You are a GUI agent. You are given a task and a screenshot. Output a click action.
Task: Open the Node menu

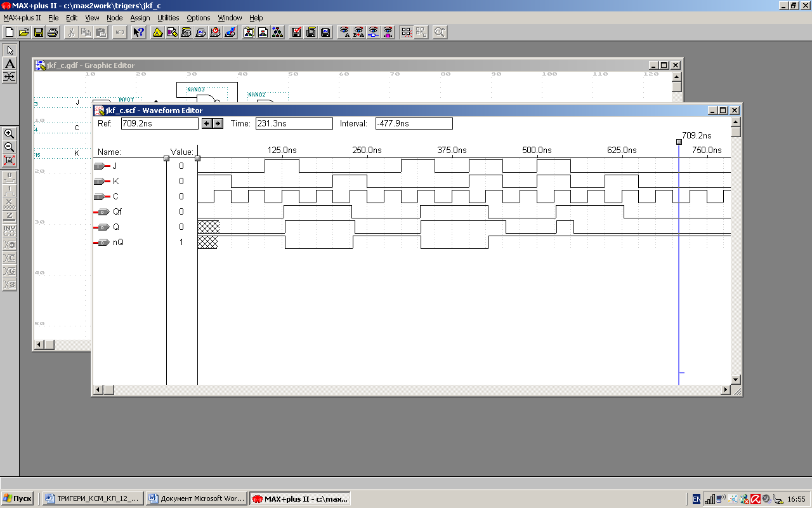pyautogui.click(x=115, y=18)
